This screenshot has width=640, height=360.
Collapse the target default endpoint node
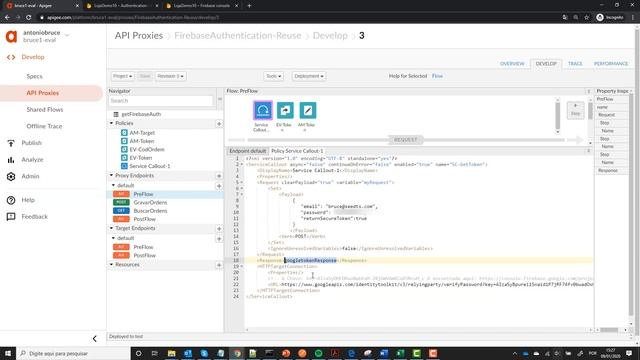(113, 238)
